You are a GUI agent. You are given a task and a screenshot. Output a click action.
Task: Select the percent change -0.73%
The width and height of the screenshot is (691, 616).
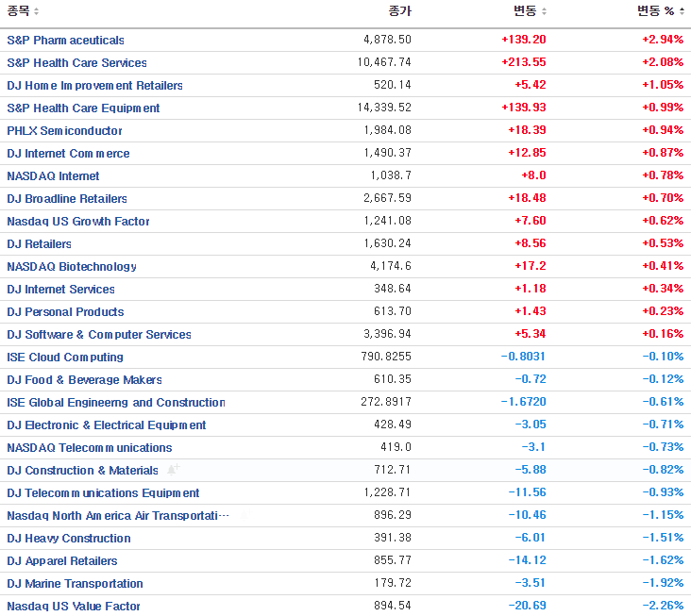663,447
